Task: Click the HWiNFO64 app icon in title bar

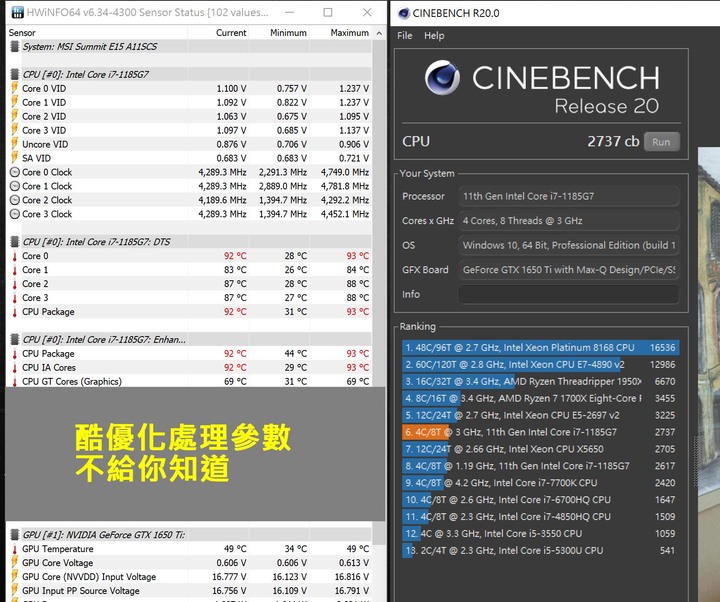Action: 17,12
